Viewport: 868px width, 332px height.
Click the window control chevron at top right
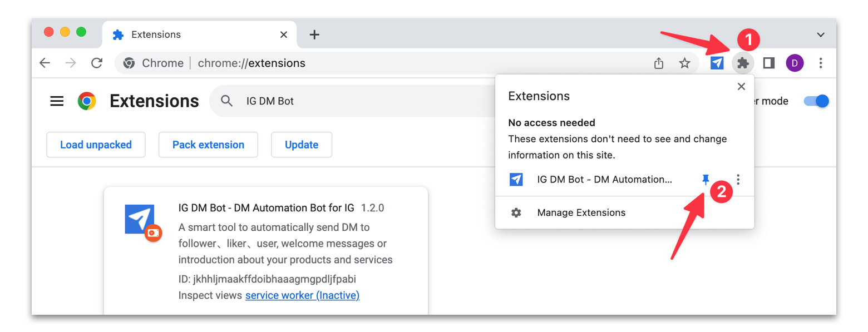click(x=821, y=34)
